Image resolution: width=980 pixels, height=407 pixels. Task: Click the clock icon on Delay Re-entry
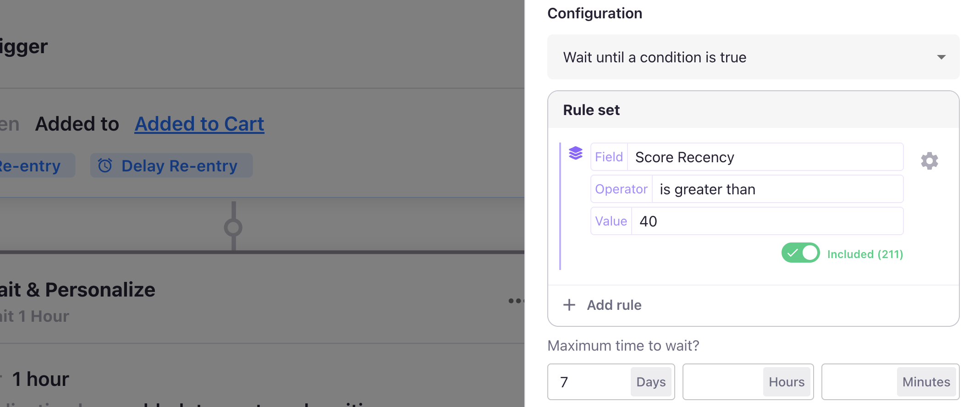coord(105,165)
